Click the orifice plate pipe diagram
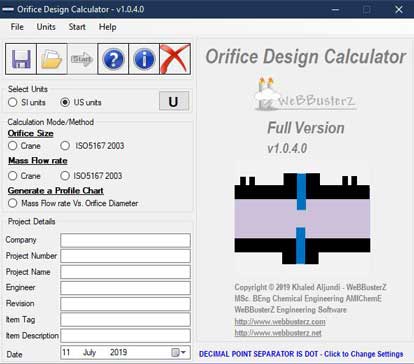Screen dimensions: 414x364 (302, 218)
